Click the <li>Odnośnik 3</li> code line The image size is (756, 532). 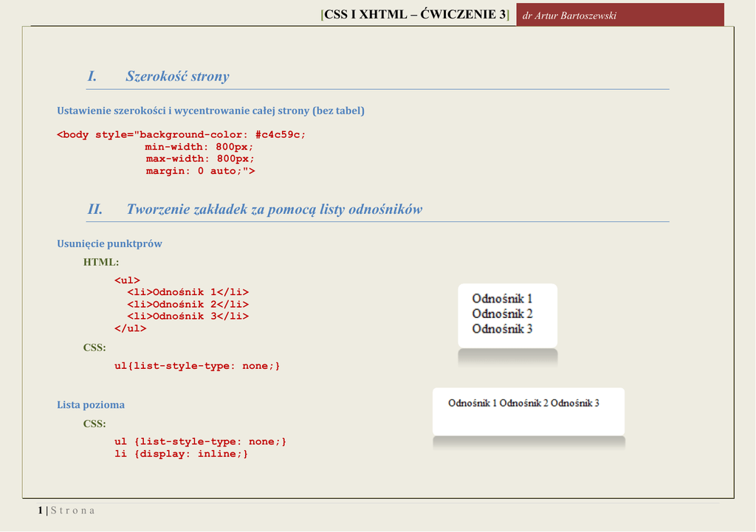[188, 316]
